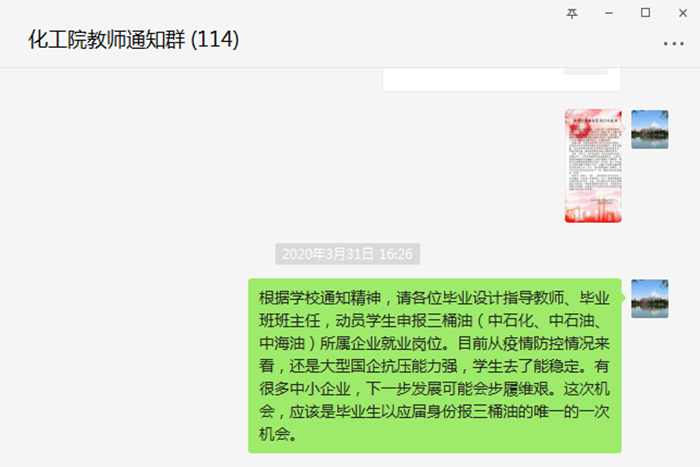This screenshot has height=467, width=700.
Task: Select the green message bubble
Action: pos(435,366)
